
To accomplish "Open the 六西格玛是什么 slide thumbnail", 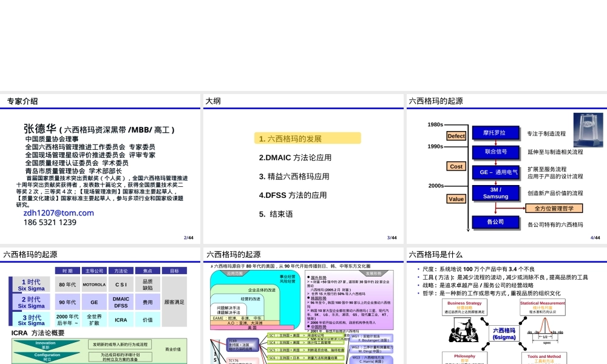I will pos(507,306).
